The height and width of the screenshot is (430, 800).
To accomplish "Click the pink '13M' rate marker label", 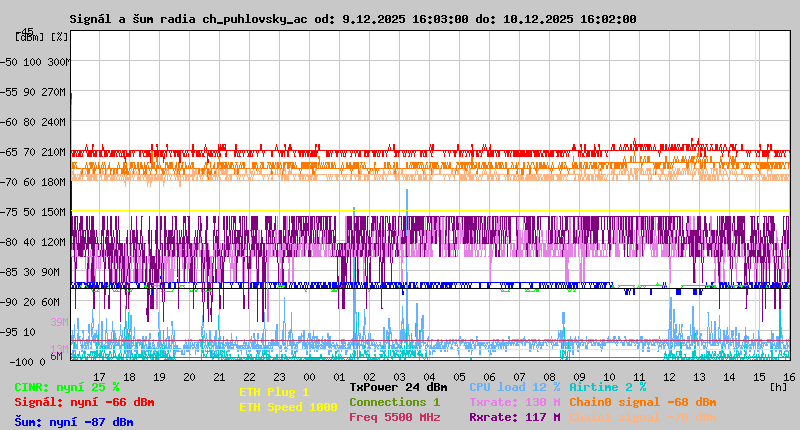I will 59,349.
